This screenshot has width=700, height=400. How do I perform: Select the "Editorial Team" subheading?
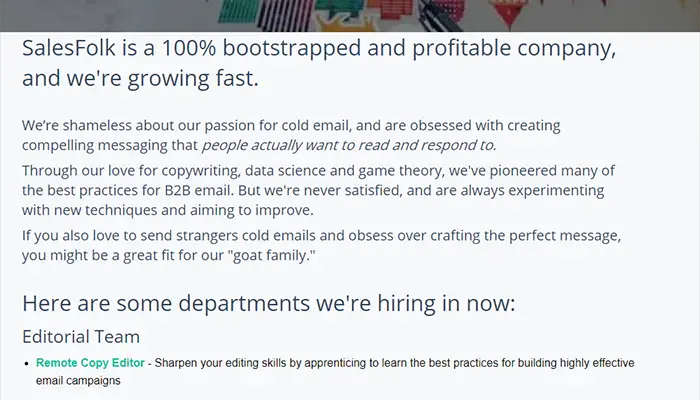coord(81,337)
